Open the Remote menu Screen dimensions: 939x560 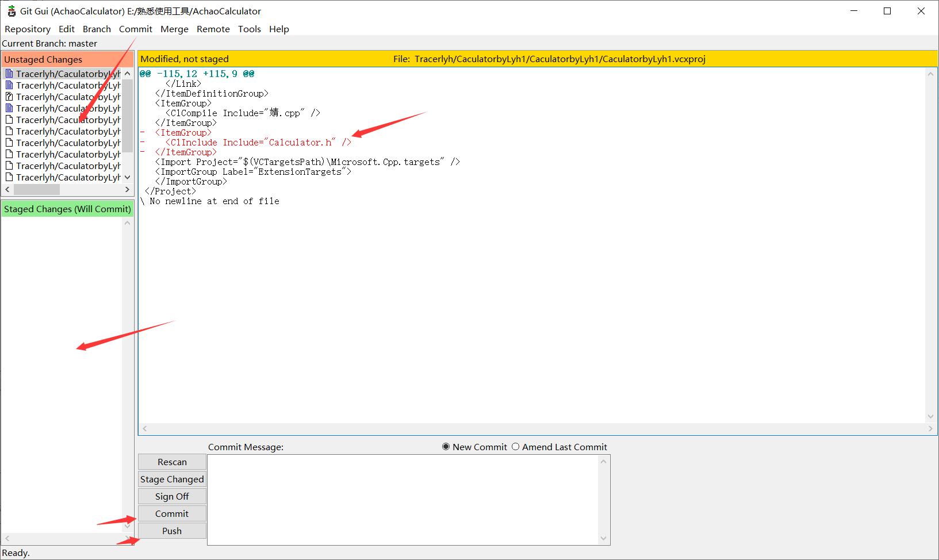(213, 29)
